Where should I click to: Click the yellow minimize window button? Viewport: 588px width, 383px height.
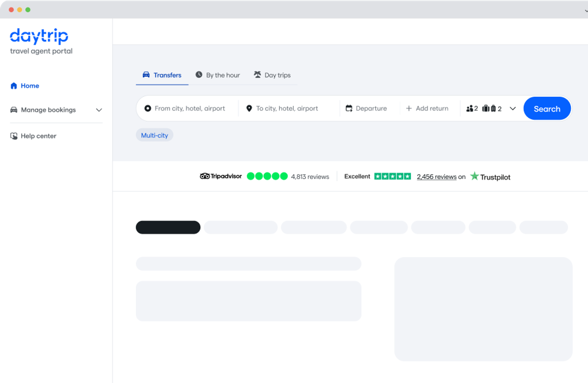tap(20, 10)
